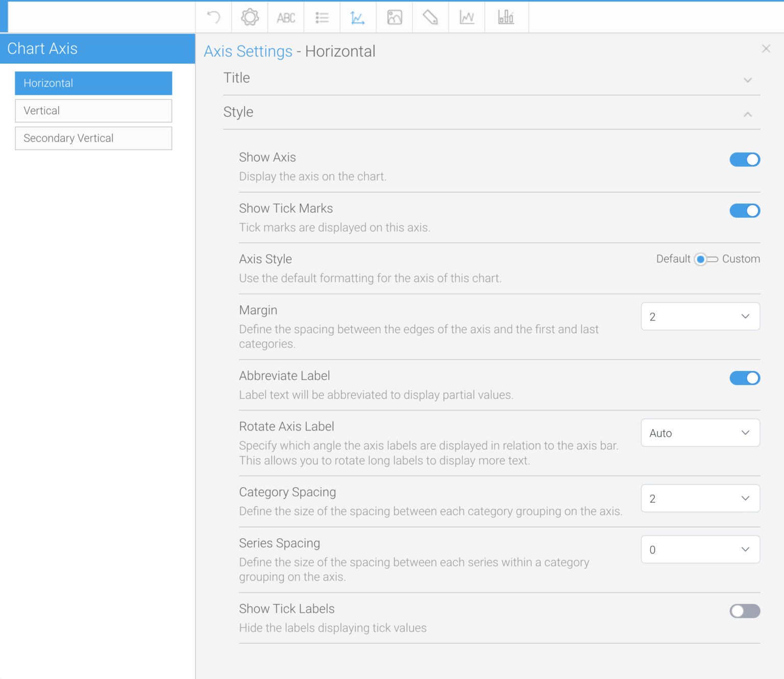Click the image icon in the toolbar
Screen dimensions: 784x679
pos(394,17)
